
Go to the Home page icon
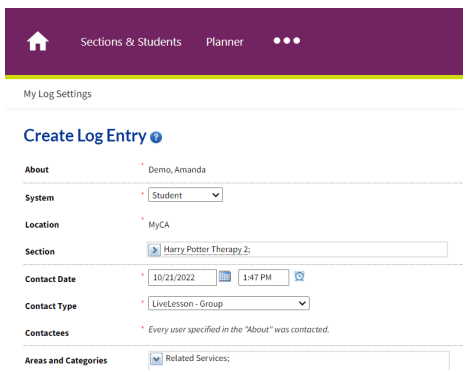click(x=38, y=41)
